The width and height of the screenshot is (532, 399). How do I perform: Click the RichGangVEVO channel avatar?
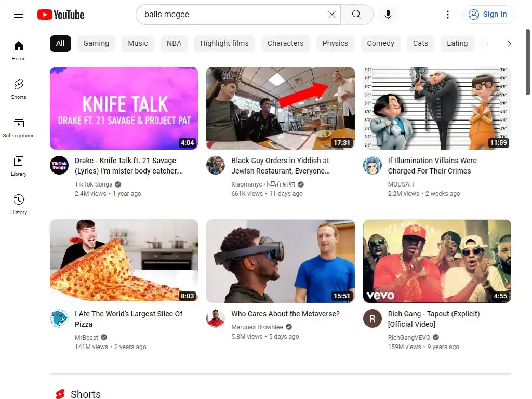[x=372, y=318]
